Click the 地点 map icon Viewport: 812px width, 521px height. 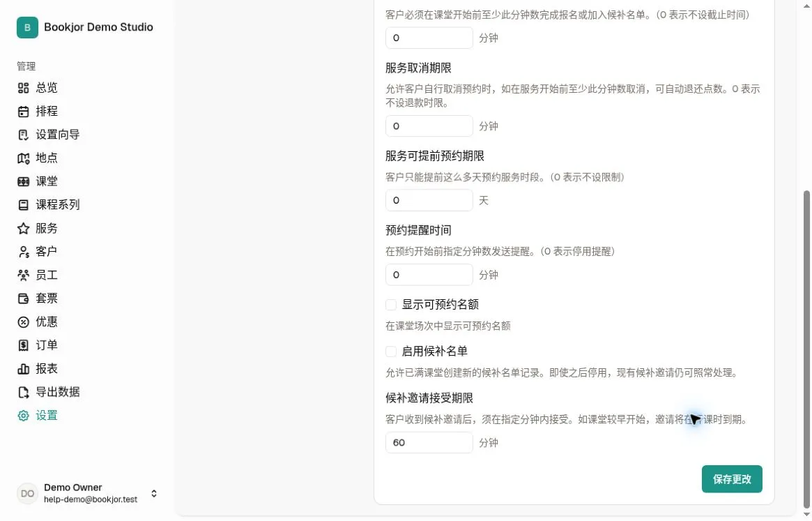[x=23, y=158]
